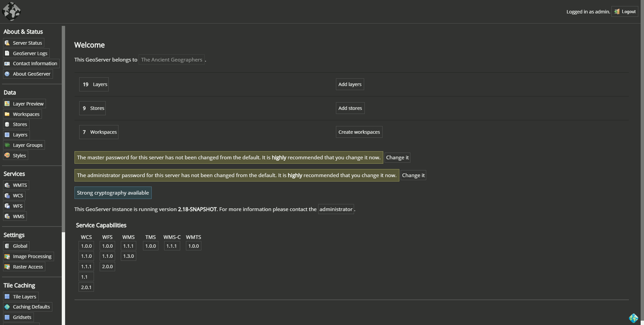The image size is (644, 325).
Task: Click the Raster Access icon
Action: pos(7,267)
